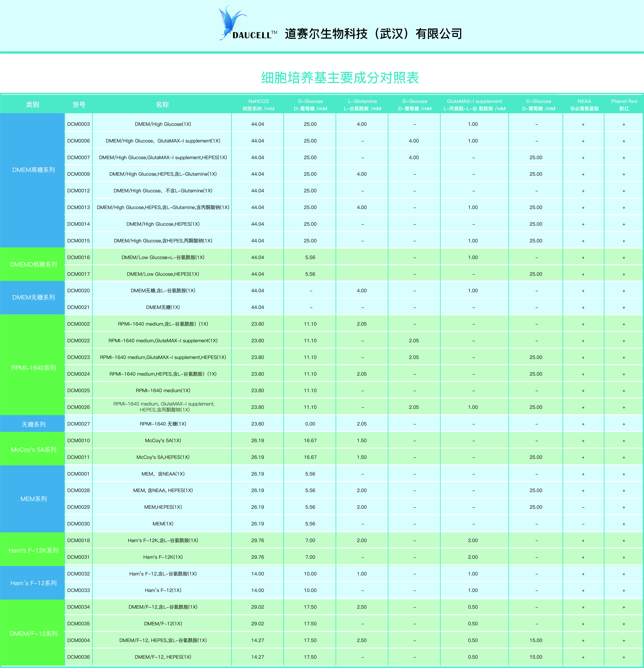Click the NaHCO3 碳酸氢钠 column header
The height and width of the screenshot is (668, 644).
(258, 105)
